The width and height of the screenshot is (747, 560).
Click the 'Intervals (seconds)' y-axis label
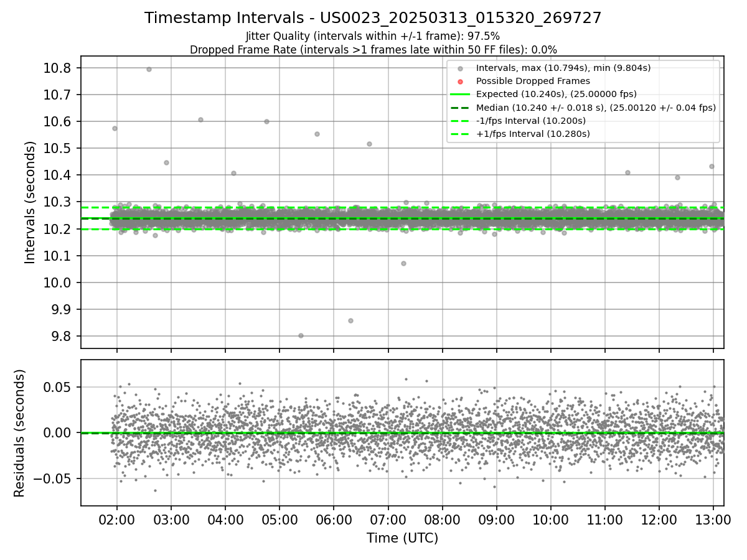pos(30,202)
